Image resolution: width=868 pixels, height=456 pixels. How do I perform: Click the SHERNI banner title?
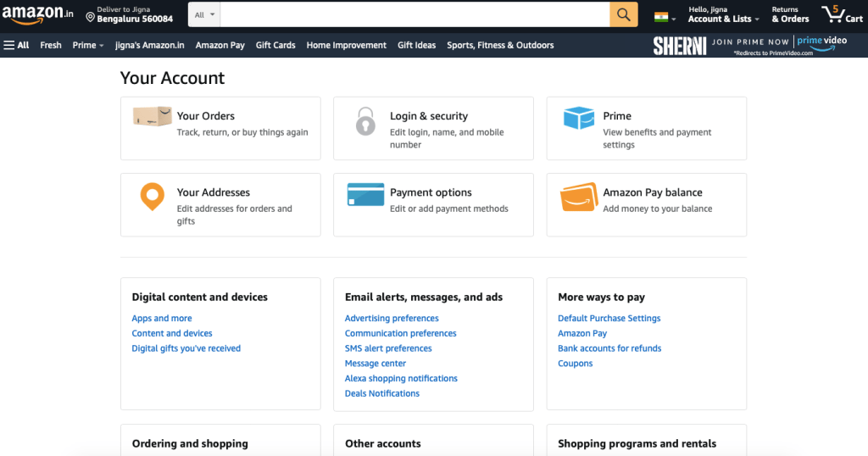[x=680, y=46]
